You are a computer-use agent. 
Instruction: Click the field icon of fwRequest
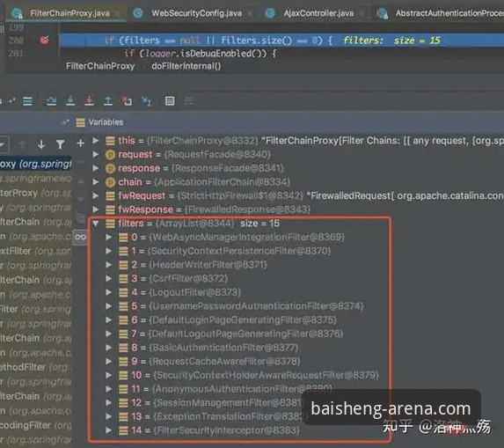pyautogui.click(x=110, y=196)
